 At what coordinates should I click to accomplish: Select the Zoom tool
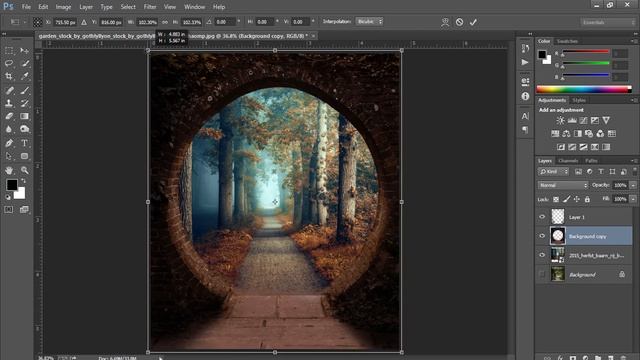point(24,170)
